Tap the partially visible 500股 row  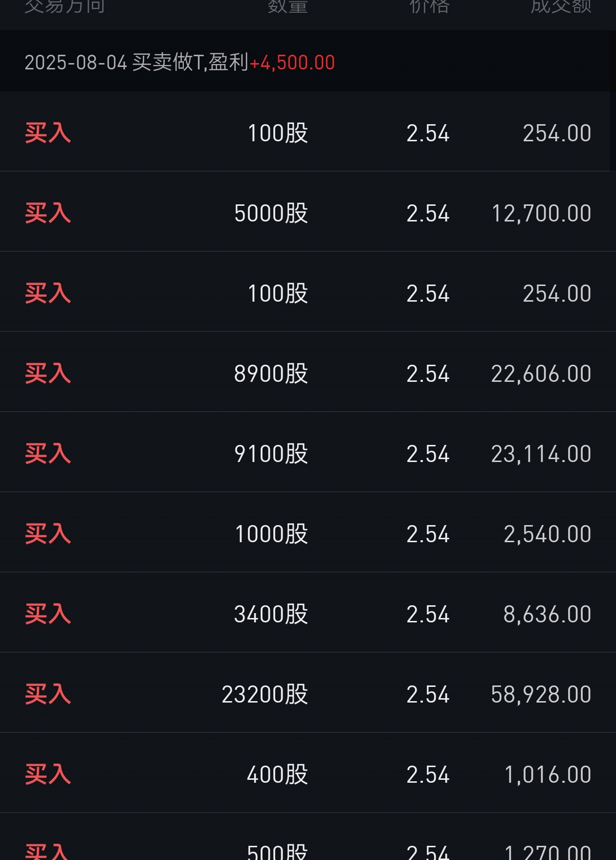(308, 837)
